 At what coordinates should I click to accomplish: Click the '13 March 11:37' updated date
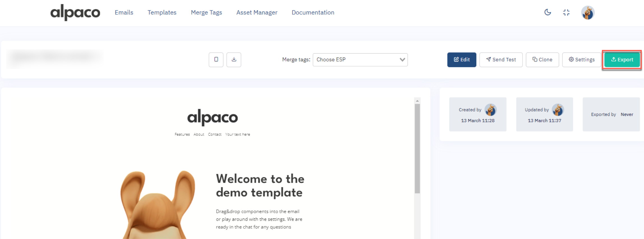coord(544,120)
